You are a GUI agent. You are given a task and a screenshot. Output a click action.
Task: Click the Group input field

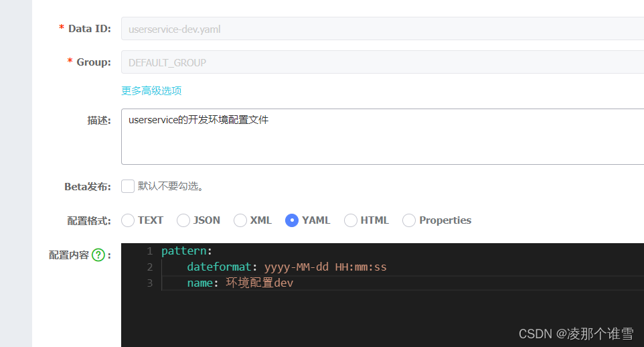tap(382, 62)
